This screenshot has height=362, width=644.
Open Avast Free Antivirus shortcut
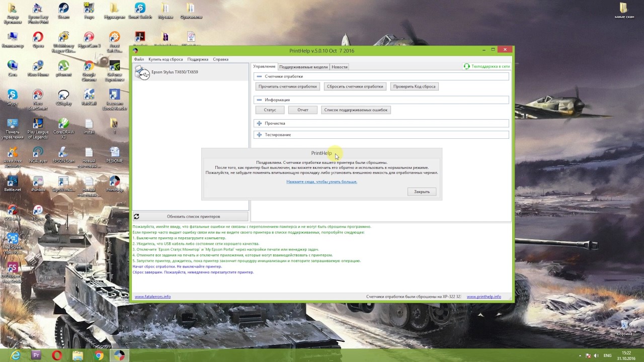pyautogui.click(x=13, y=157)
